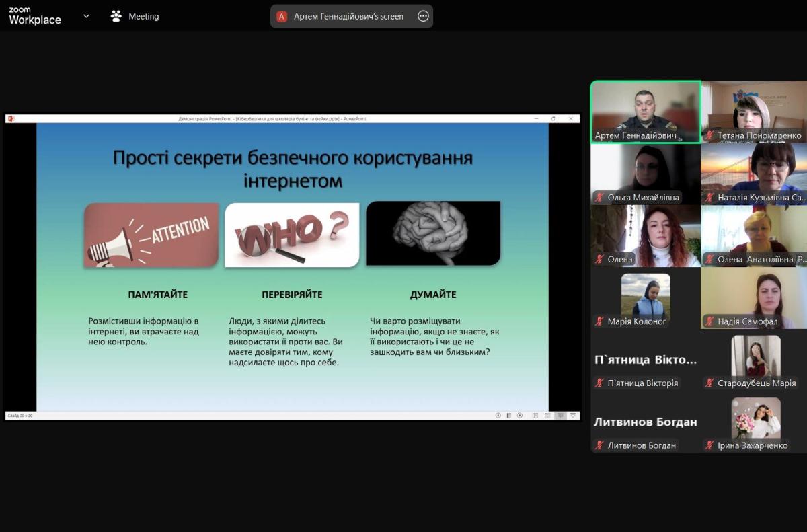Click the Meeting paw icon
This screenshot has height=532, width=807.
pyautogui.click(x=116, y=16)
